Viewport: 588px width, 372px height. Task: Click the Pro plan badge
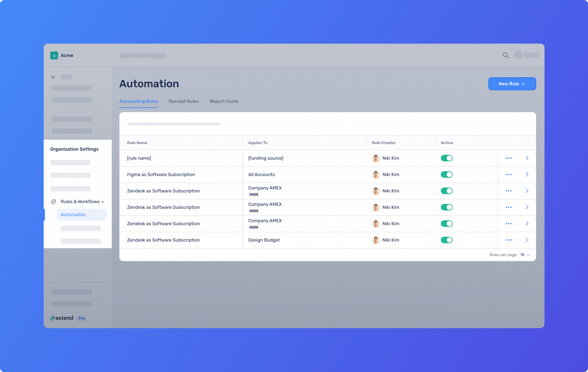[81, 318]
